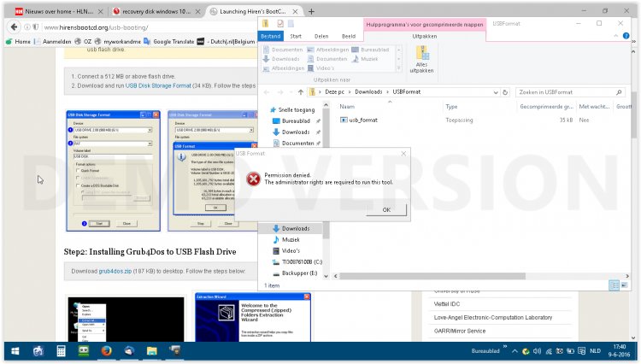Image resolution: width=641 pixels, height=364 pixels.
Task: Switch to the Beeld ribbon tab
Action: [x=349, y=37]
